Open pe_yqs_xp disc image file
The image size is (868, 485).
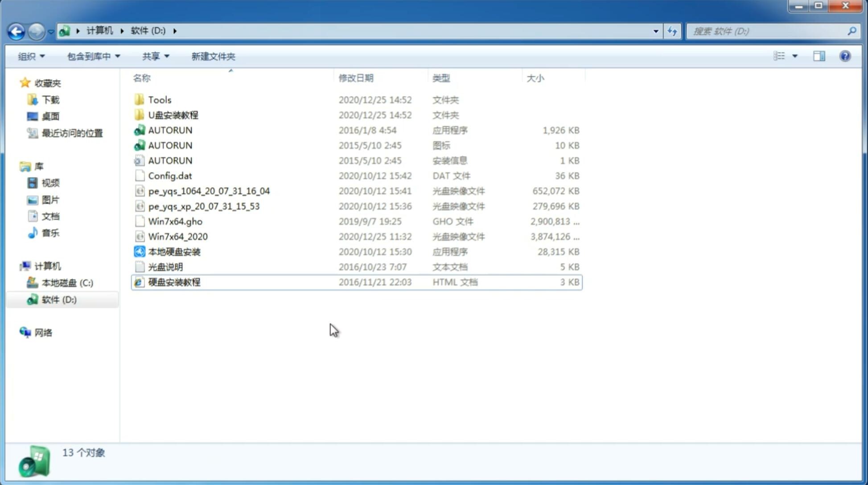coord(204,206)
